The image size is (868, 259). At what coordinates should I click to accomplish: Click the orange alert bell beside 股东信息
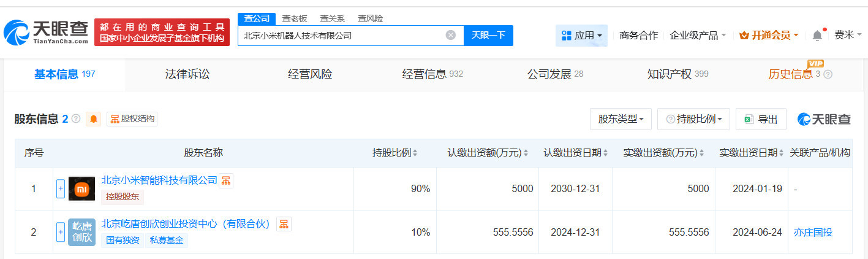pyautogui.click(x=93, y=119)
